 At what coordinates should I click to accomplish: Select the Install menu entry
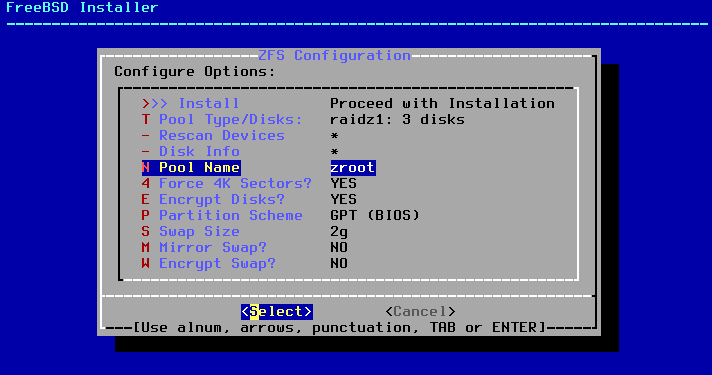pos(190,104)
